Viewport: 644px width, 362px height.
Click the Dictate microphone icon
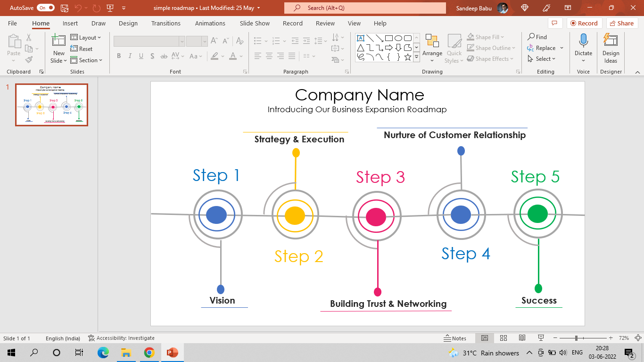click(583, 41)
